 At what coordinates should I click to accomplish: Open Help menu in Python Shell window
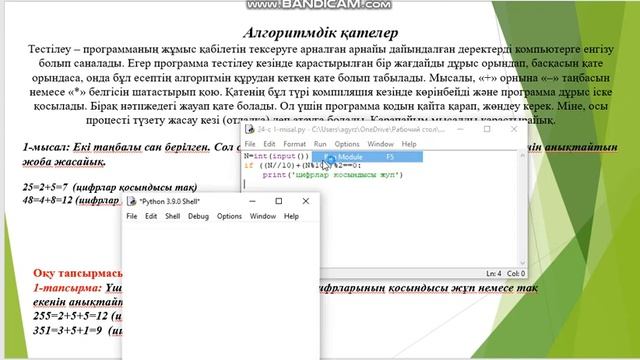point(291,216)
